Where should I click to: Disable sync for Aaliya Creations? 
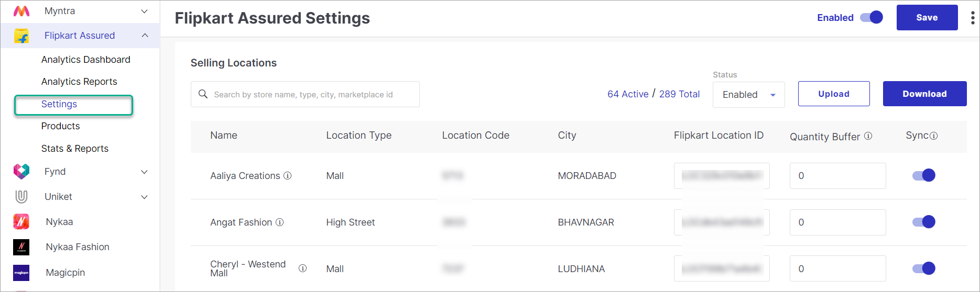coord(924,175)
